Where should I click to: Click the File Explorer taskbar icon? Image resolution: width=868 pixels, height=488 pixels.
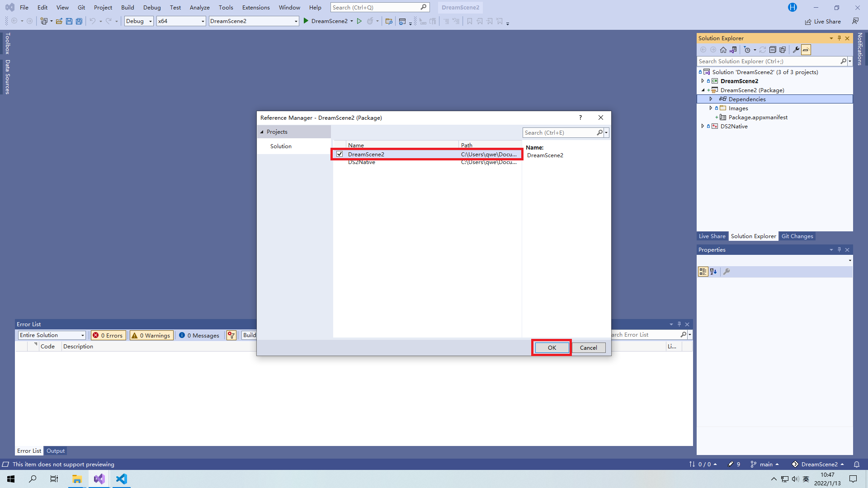click(x=77, y=479)
